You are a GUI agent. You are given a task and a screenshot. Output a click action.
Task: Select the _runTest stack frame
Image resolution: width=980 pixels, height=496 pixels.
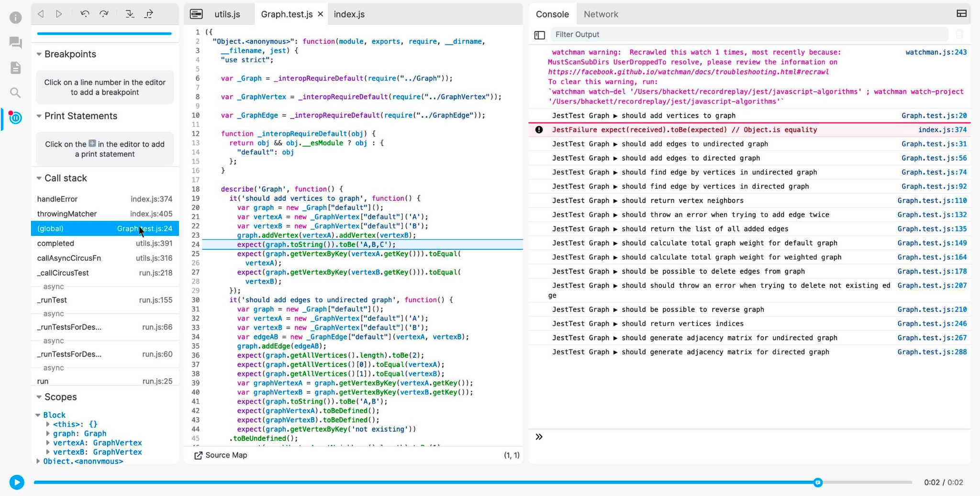tap(105, 300)
